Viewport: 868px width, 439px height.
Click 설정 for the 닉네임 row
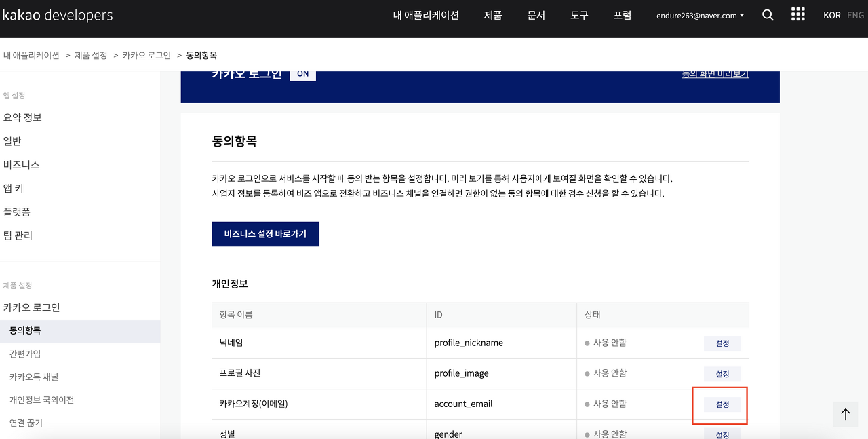pos(722,343)
